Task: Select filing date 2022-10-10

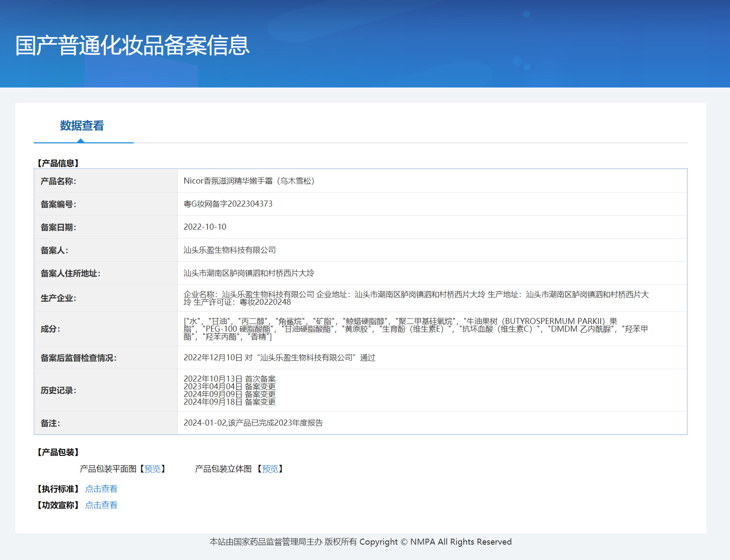Action: [205, 227]
